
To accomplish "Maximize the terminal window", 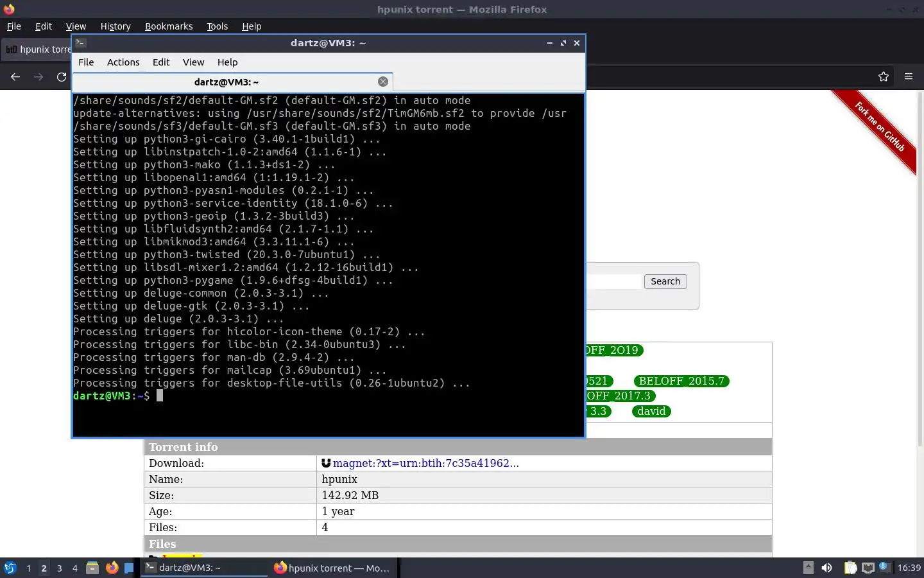I will [563, 43].
